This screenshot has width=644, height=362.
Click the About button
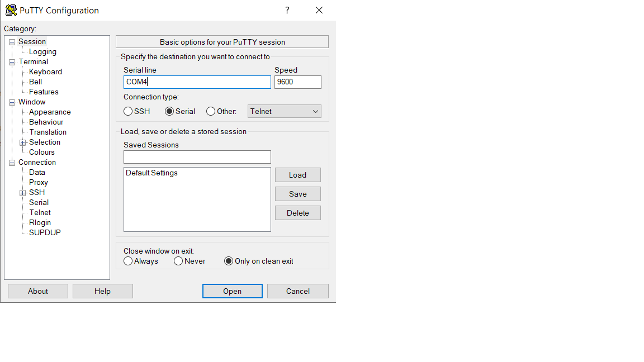click(38, 291)
